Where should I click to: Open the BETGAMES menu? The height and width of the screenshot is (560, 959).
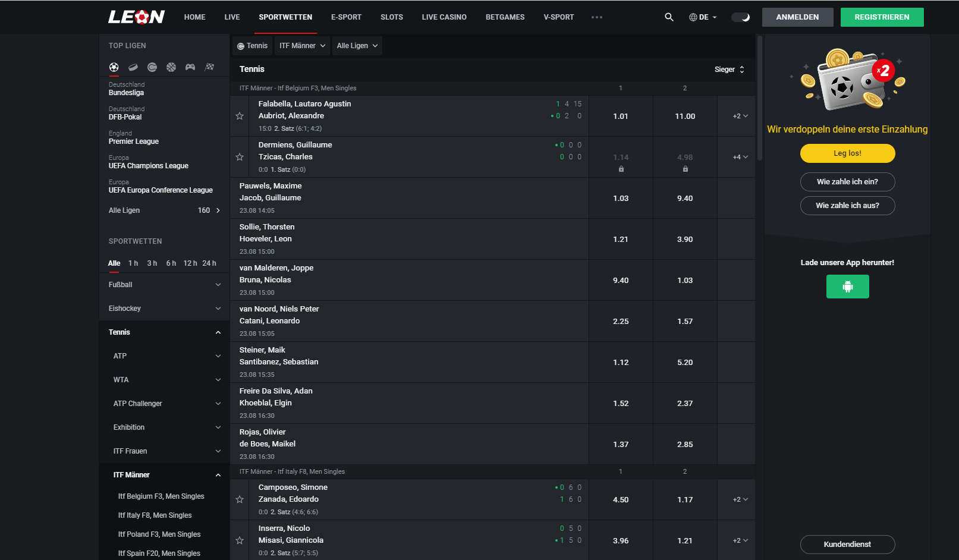(x=505, y=17)
